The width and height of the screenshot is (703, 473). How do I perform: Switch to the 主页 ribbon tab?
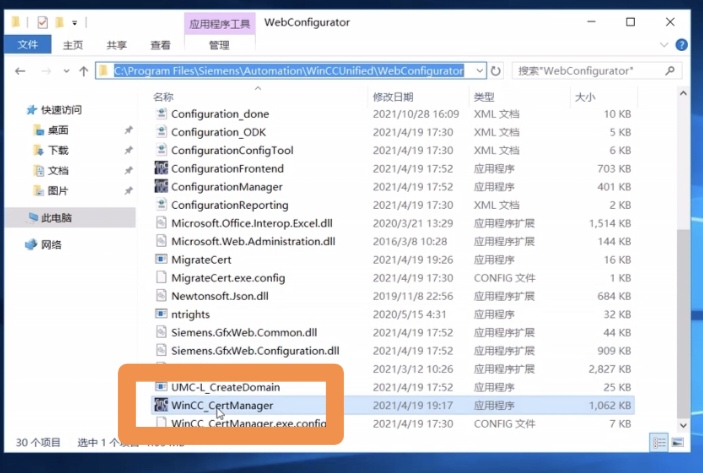click(x=73, y=45)
